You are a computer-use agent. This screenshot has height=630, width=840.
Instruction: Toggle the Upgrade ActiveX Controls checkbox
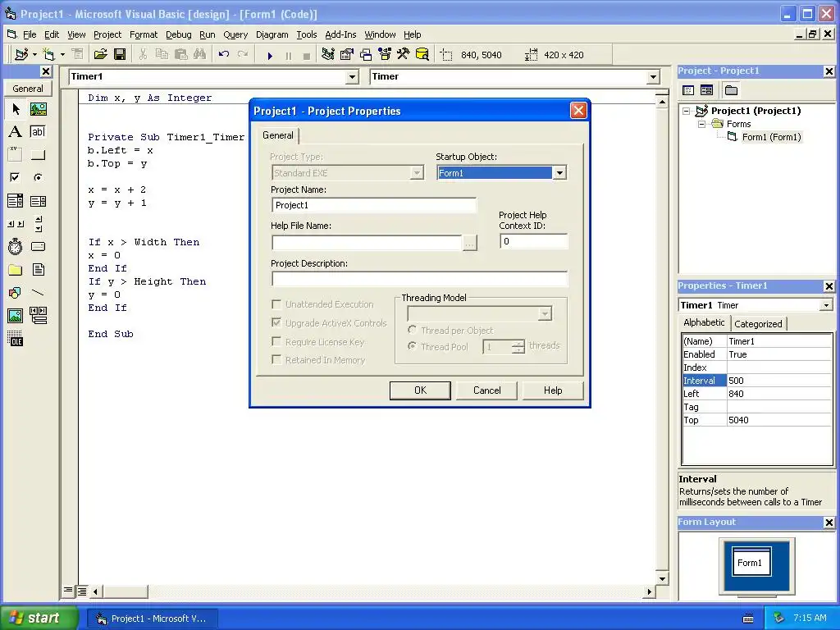[x=276, y=322]
